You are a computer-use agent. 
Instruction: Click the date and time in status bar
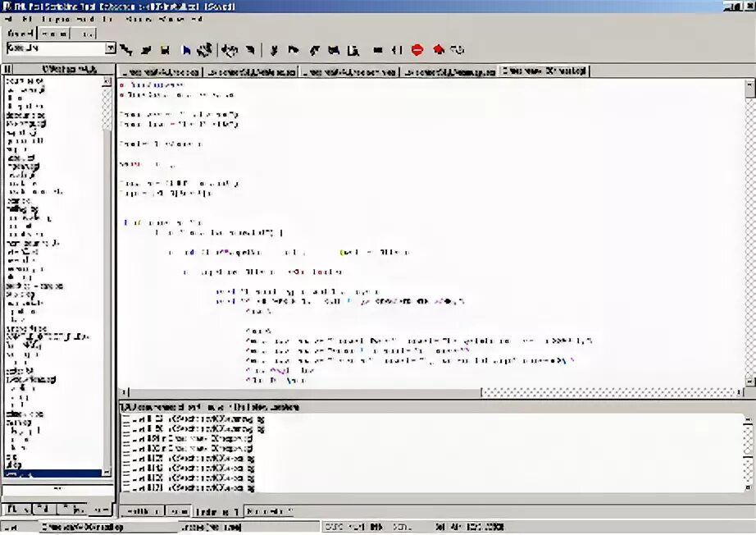(x=469, y=527)
